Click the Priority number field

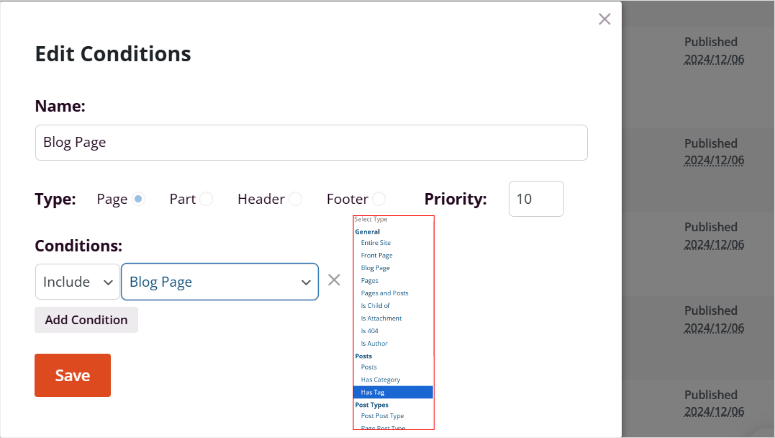(x=536, y=199)
